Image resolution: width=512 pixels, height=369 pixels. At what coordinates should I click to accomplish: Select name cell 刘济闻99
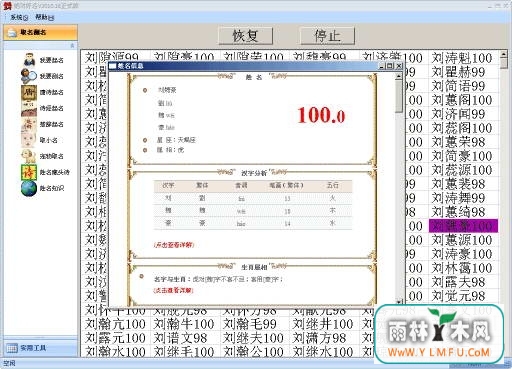(x=463, y=114)
